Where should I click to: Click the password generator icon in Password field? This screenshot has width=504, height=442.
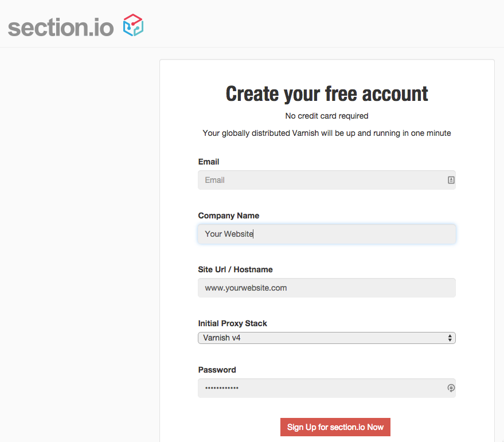(x=451, y=388)
